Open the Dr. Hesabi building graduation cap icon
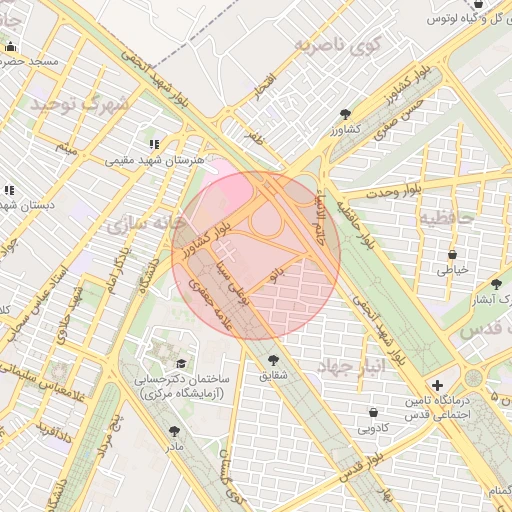 click(181, 363)
